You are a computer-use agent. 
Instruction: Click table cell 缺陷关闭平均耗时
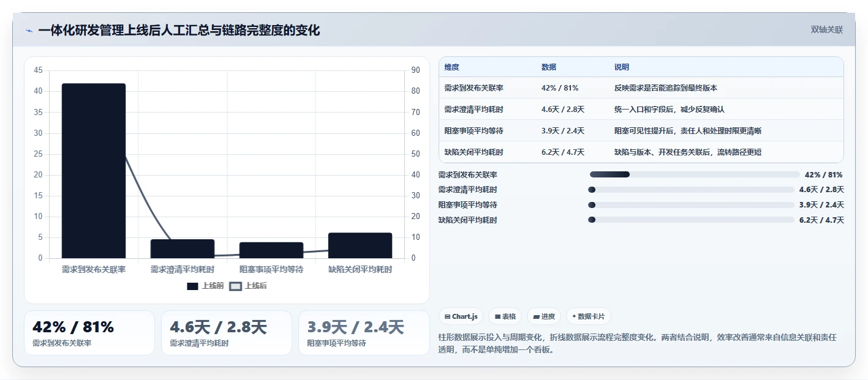[x=474, y=152]
